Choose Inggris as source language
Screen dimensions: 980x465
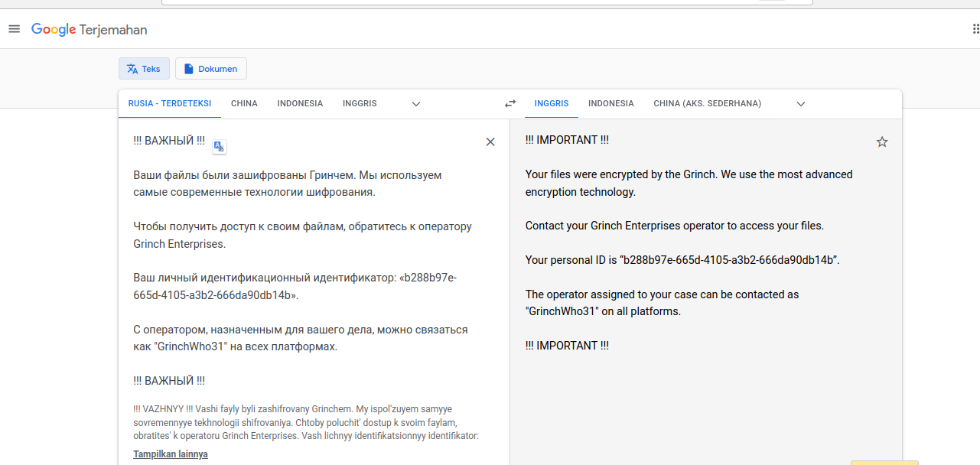(x=360, y=103)
